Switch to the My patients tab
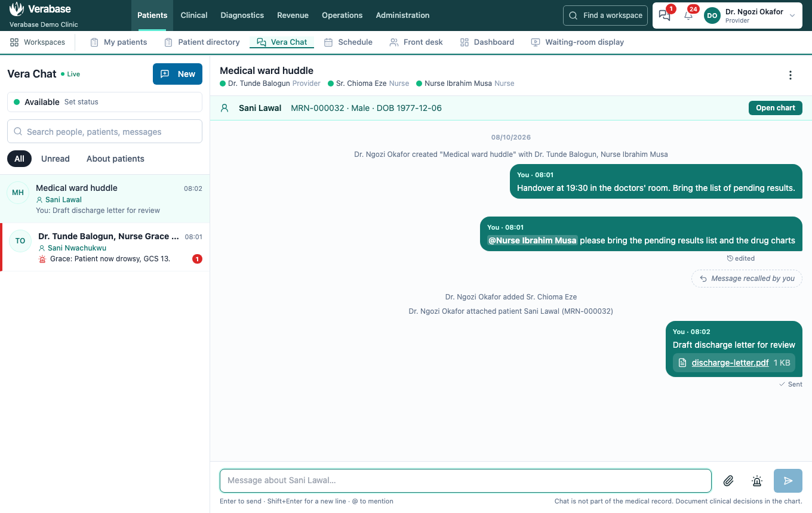Image resolution: width=812 pixels, height=513 pixels. (x=118, y=42)
